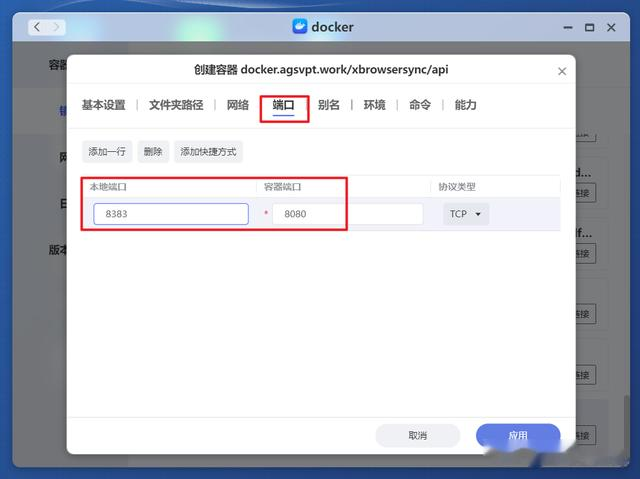Click the 协议类型 column header

click(x=457, y=187)
